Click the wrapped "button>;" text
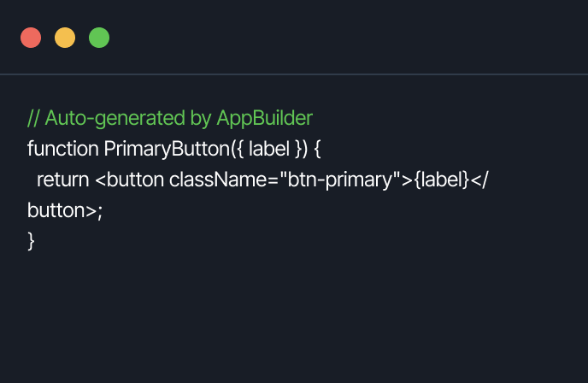 click(x=64, y=210)
